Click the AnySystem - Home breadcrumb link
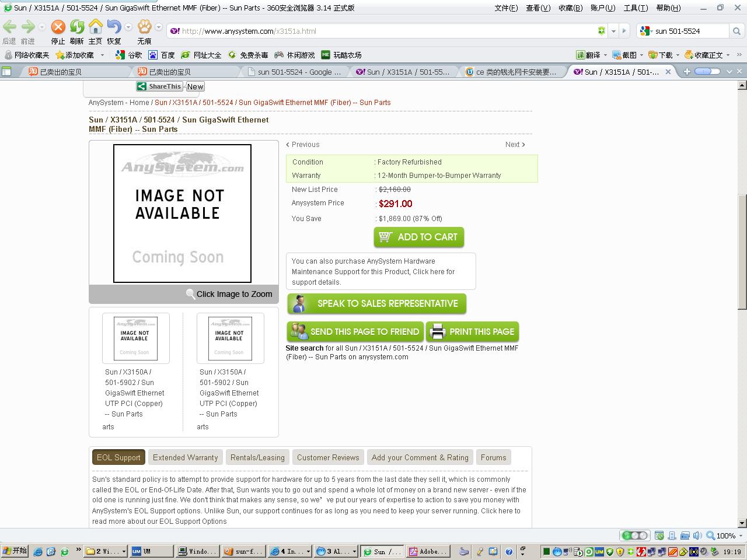 point(119,103)
